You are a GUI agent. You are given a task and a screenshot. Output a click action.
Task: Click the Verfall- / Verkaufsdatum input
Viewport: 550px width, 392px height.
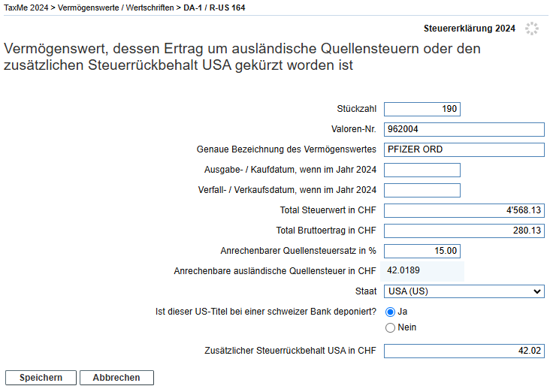tap(422, 191)
